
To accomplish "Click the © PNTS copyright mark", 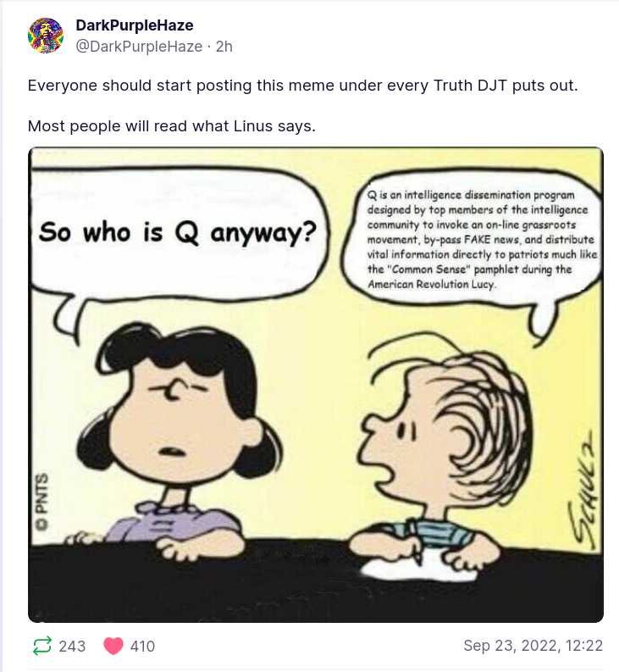I will (41, 501).
